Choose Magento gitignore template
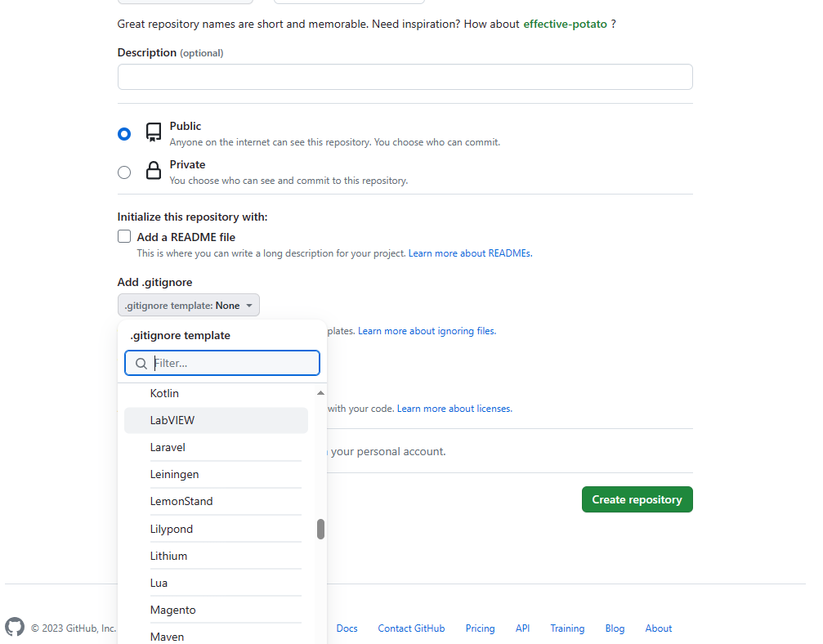Screen dimensions: 823x644 [216, 610]
